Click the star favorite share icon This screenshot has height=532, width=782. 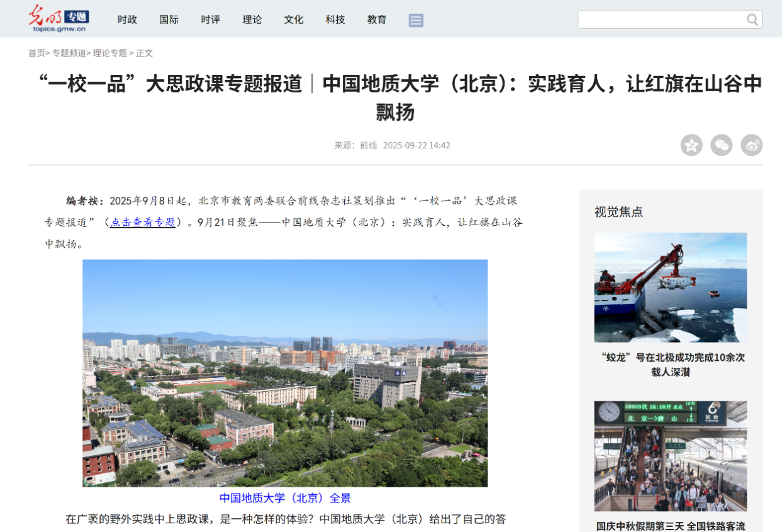[691, 145]
